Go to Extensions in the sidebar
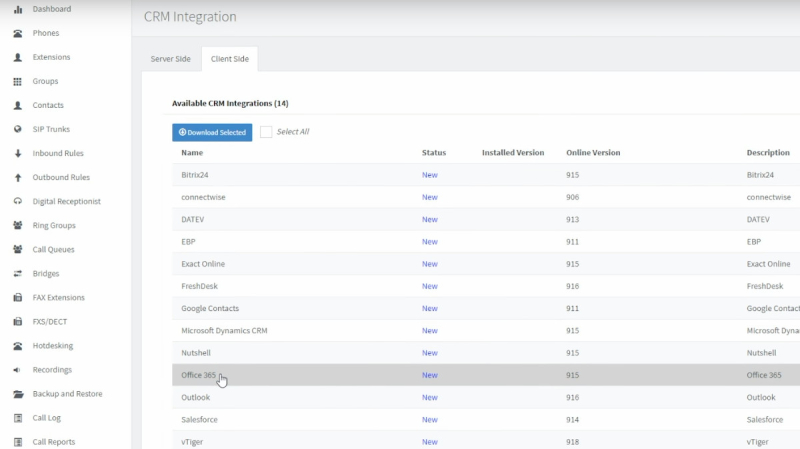Image resolution: width=800 pixels, height=449 pixels. pyautogui.click(x=52, y=57)
